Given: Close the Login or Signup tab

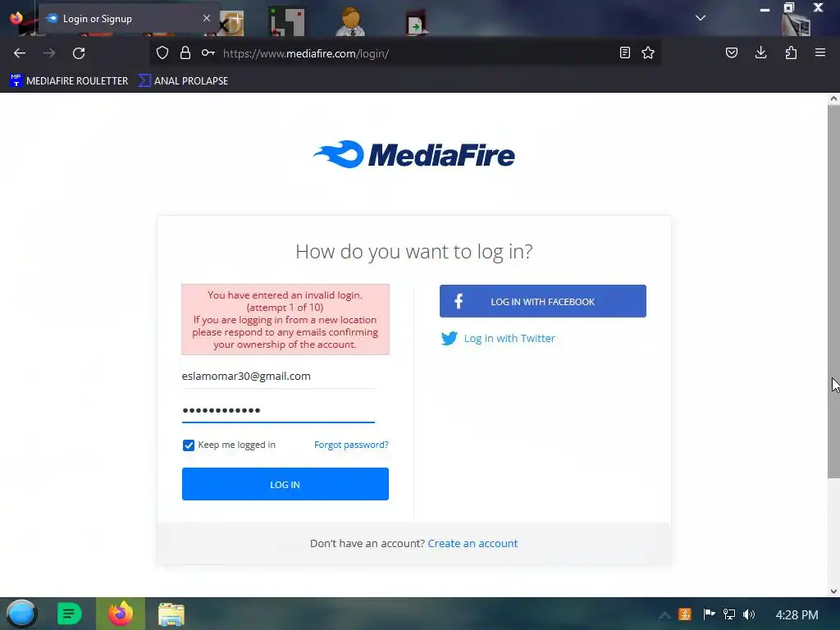Looking at the screenshot, I should [x=207, y=18].
